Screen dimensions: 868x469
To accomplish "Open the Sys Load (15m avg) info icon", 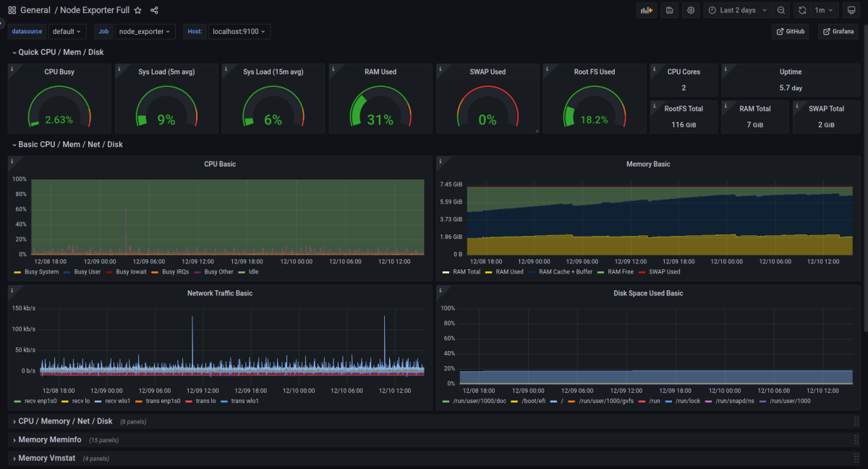I will point(226,69).
